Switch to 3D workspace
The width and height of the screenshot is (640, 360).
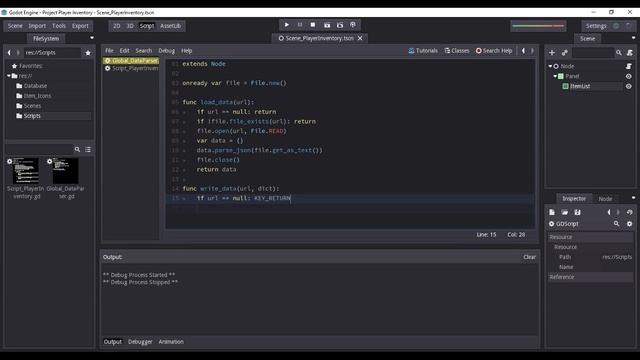130,26
